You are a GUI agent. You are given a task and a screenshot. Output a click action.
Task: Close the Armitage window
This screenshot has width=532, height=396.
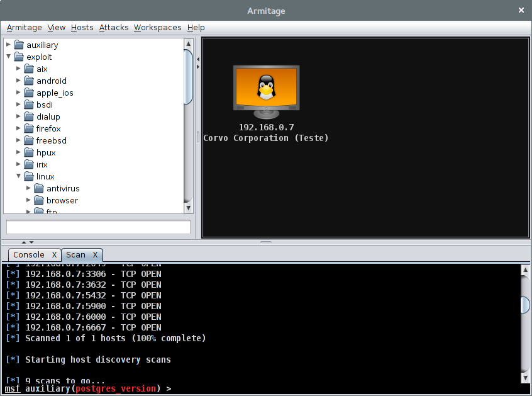tap(521, 10)
